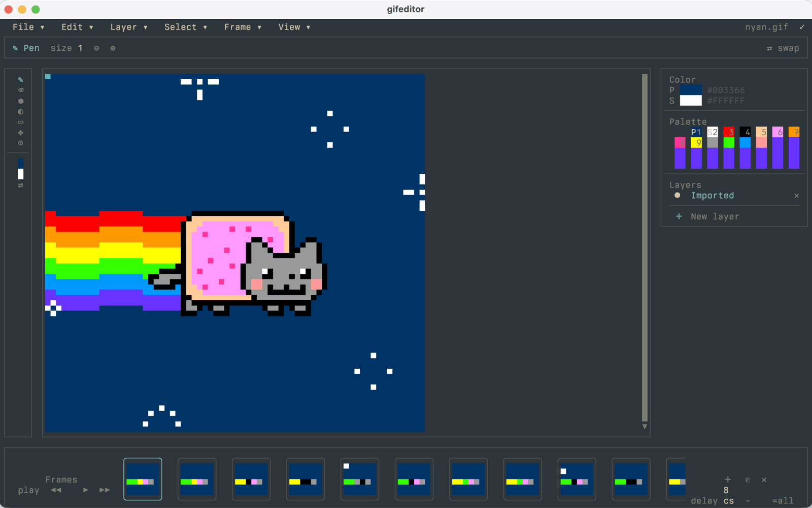The width and height of the screenshot is (812, 508).
Task: Click primary color swatch #003366
Action: pyautogui.click(x=691, y=90)
